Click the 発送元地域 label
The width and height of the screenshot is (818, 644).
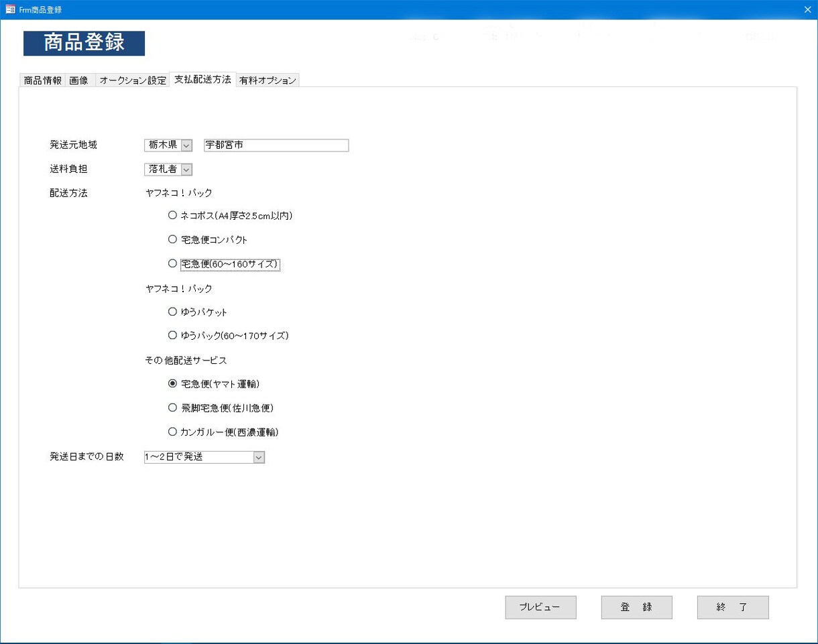click(73, 145)
